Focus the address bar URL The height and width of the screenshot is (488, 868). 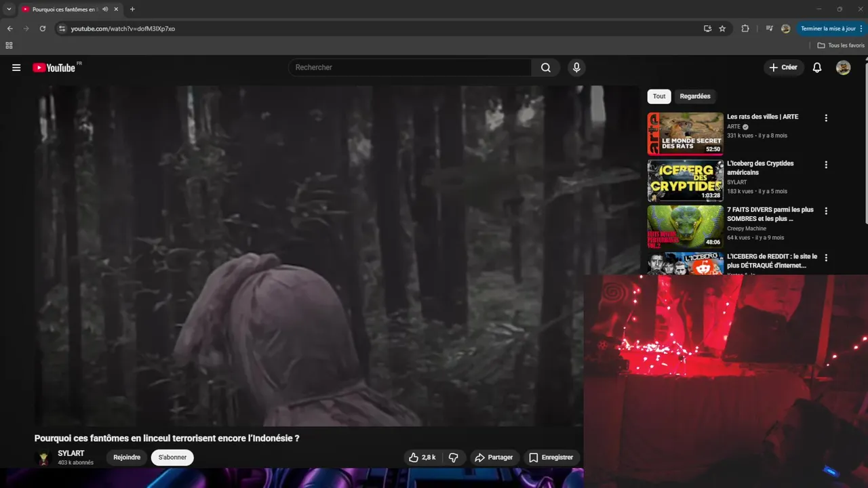click(x=123, y=28)
